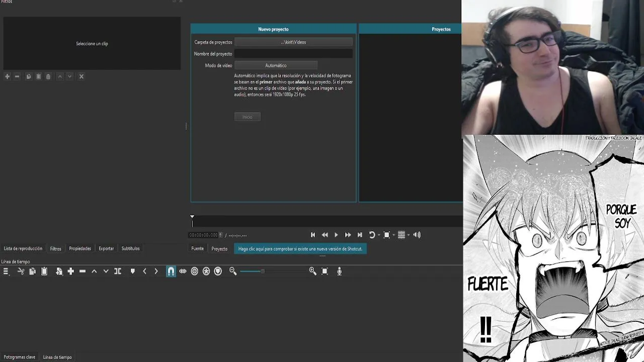Image resolution: width=644 pixels, height=362 pixels.
Task: Toggle the Ripple mode icon
Action: (195, 271)
